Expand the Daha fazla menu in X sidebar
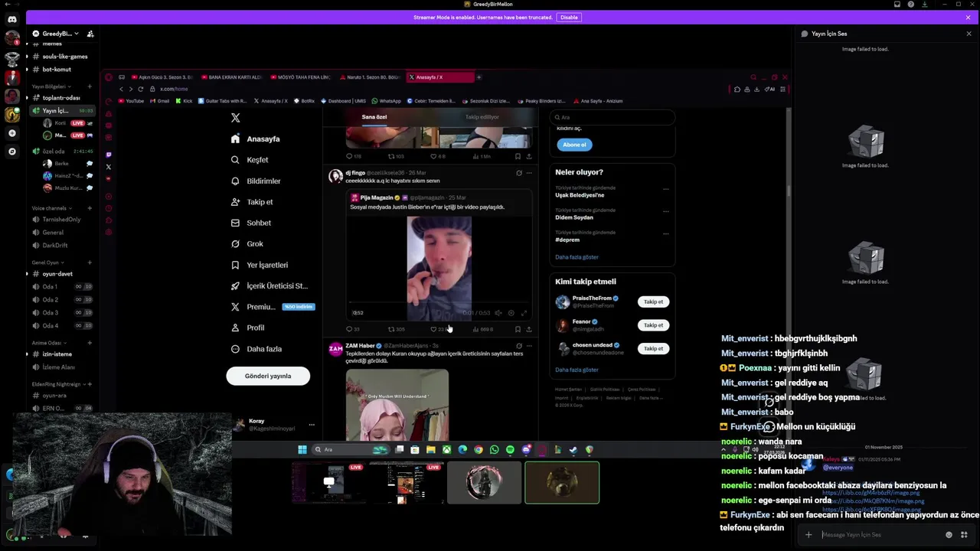Image resolution: width=980 pixels, height=551 pixels. [x=256, y=349]
